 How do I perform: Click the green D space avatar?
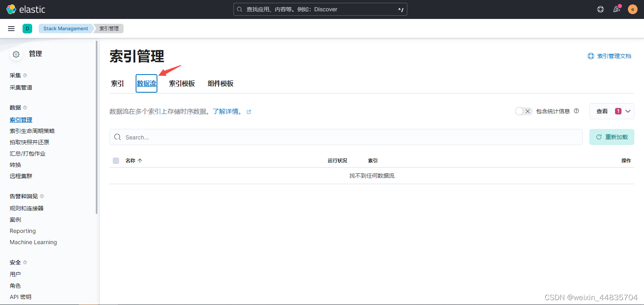pyautogui.click(x=27, y=29)
